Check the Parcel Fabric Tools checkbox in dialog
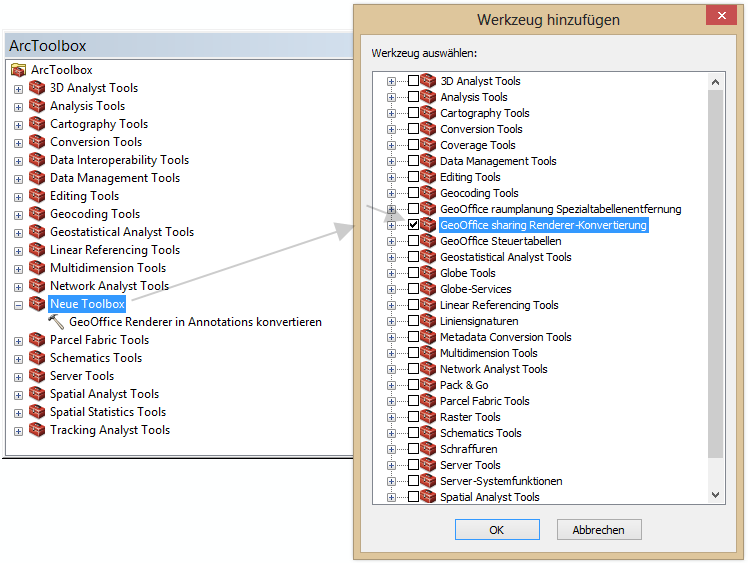 [414, 401]
